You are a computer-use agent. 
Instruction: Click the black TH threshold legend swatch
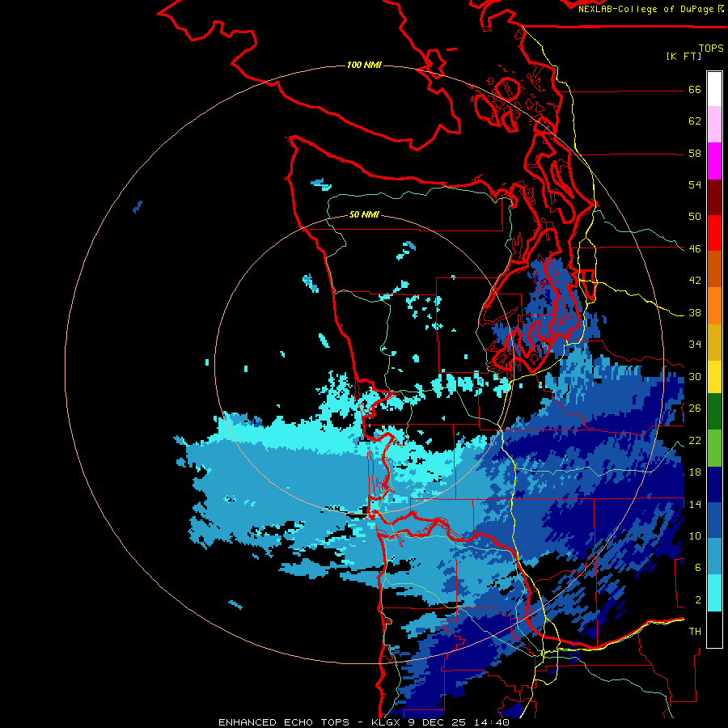point(714,629)
